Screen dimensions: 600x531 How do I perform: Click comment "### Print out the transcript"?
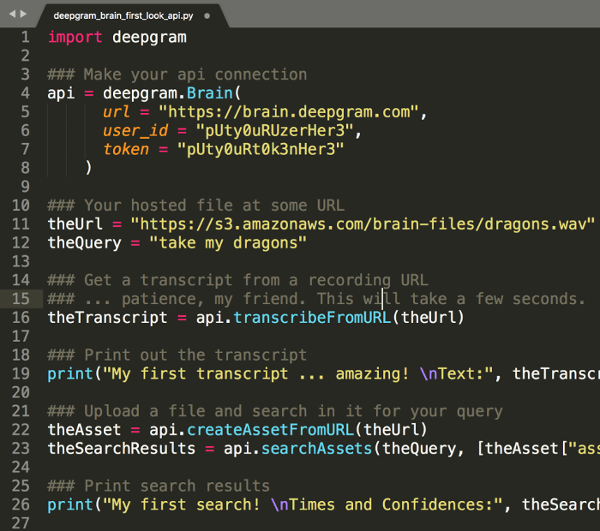177,355
